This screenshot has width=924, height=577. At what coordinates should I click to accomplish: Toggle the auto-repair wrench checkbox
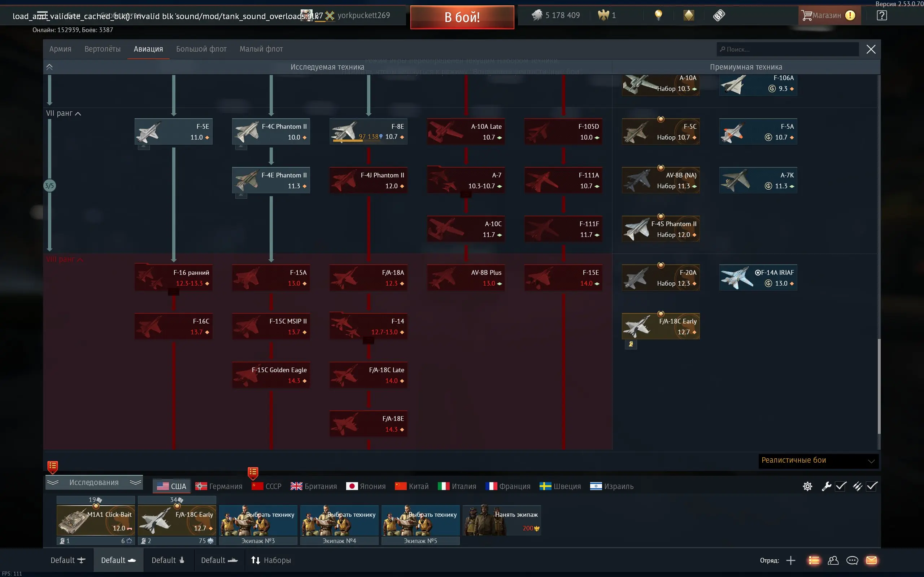[840, 486]
